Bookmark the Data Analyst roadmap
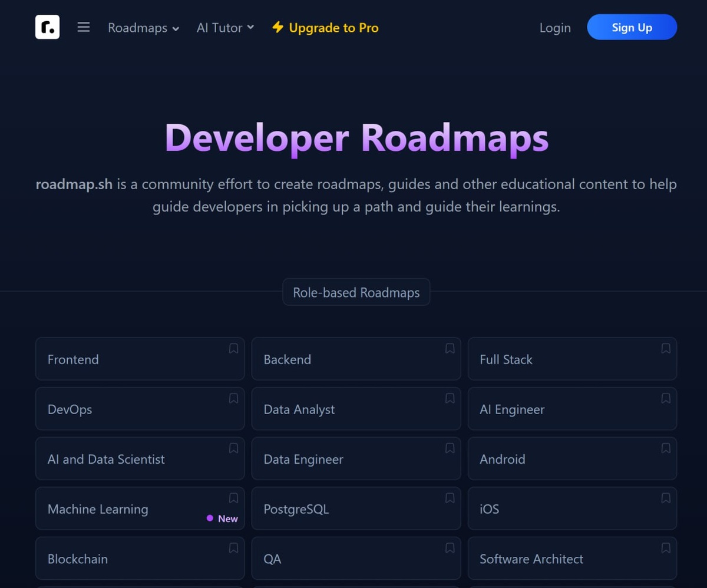Image resolution: width=707 pixels, height=588 pixels. [x=450, y=398]
